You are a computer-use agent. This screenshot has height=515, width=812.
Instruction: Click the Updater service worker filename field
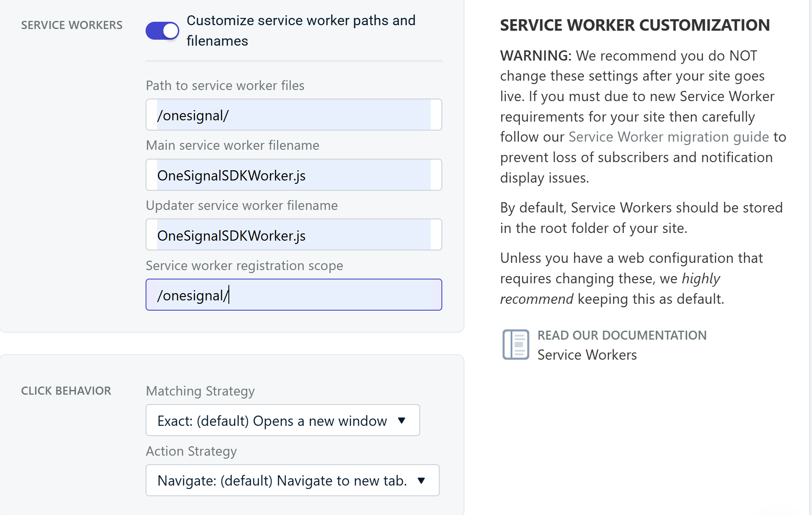pyautogui.click(x=294, y=235)
